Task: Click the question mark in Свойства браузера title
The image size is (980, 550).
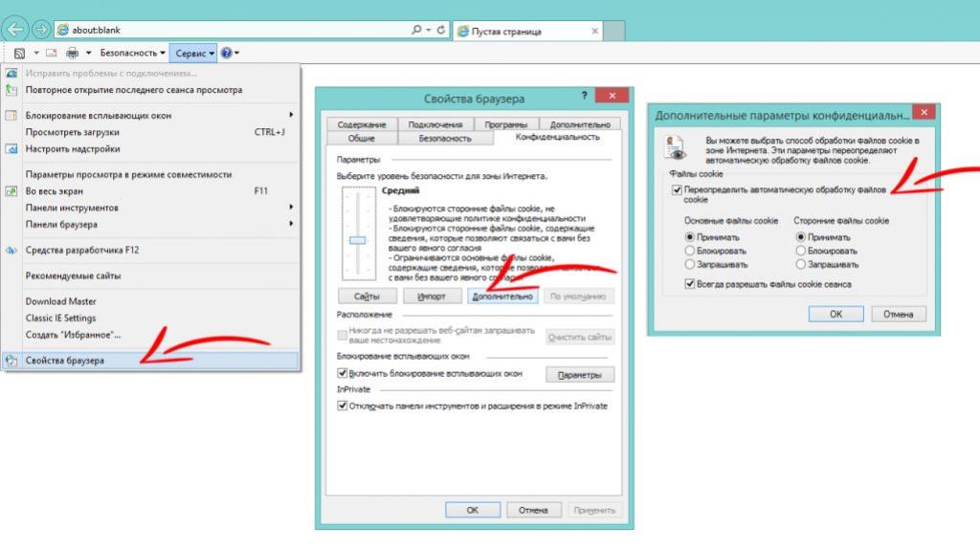Action: point(585,96)
